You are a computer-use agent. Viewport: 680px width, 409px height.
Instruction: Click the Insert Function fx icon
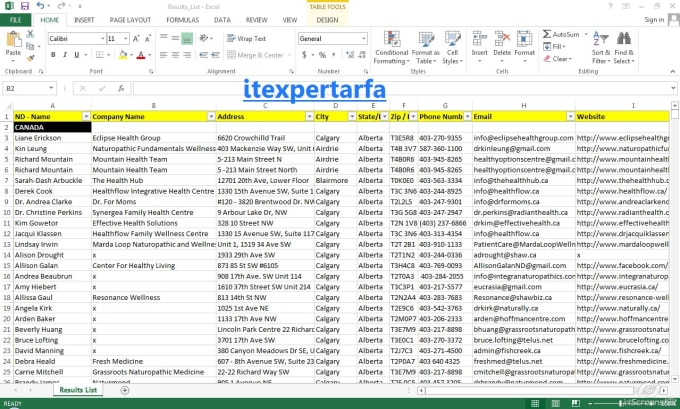(x=120, y=88)
